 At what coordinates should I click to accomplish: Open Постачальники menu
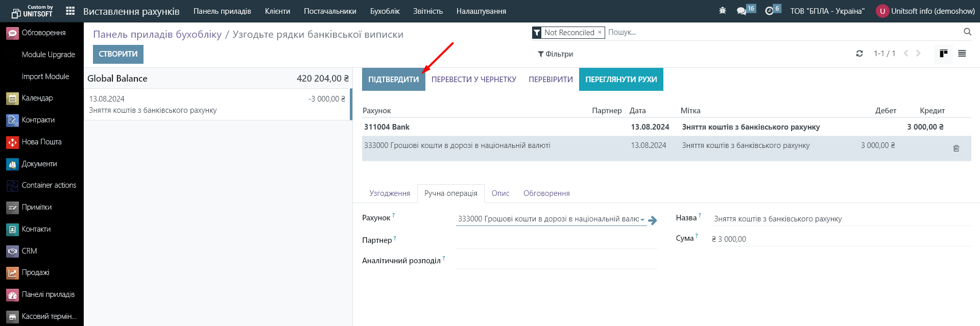330,11
